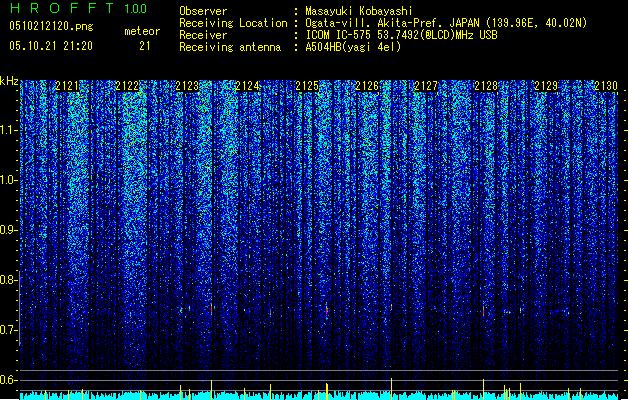Click the 'Receiving Location' field label
The height and width of the screenshot is (400, 629).
tap(233, 23)
